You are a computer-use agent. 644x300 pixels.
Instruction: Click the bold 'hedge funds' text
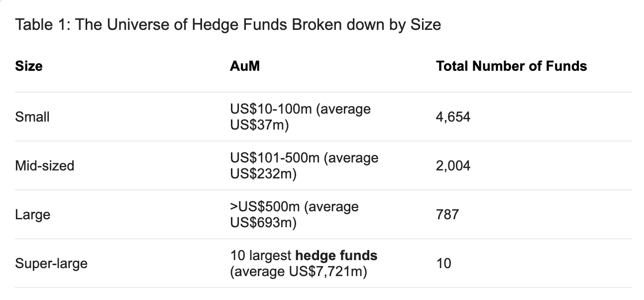(x=336, y=256)
